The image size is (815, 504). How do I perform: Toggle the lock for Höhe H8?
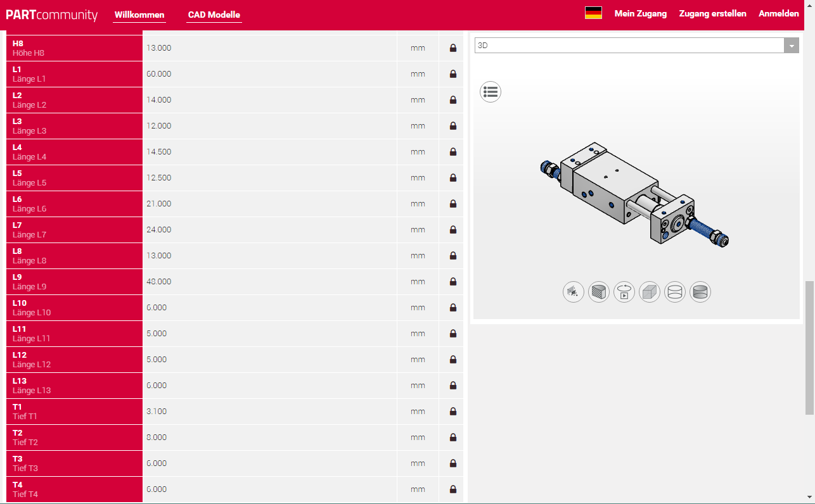coord(453,48)
